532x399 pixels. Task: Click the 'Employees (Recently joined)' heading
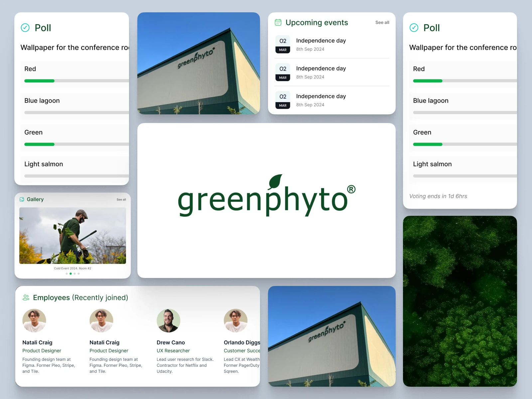click(80, 298)
